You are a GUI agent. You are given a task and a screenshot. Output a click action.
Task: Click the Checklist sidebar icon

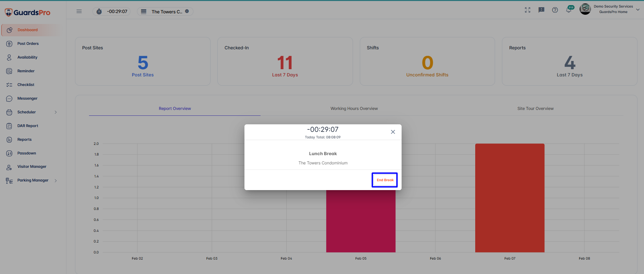pyautogui.click(x=9, y=85)
